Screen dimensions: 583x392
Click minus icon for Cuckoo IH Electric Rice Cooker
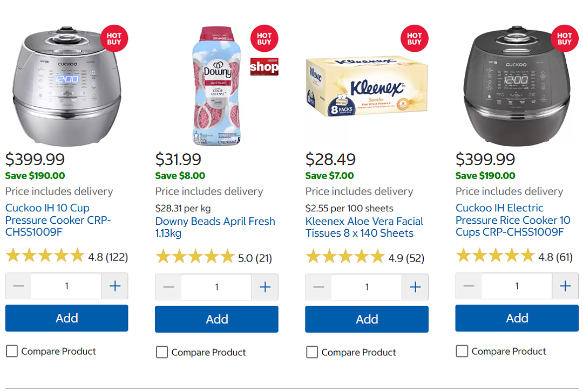[469, 286]
